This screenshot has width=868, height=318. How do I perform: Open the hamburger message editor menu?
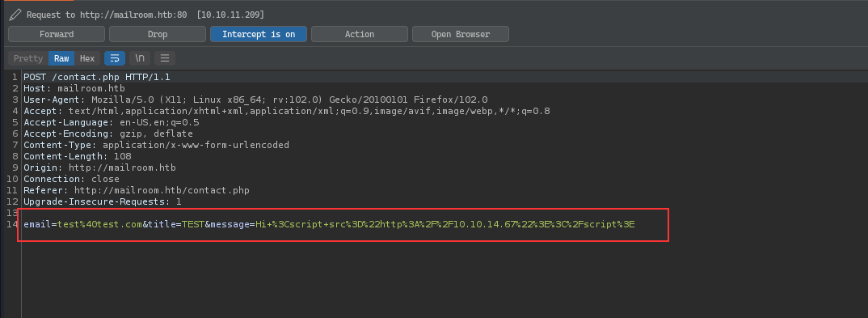tap(165, 58)
